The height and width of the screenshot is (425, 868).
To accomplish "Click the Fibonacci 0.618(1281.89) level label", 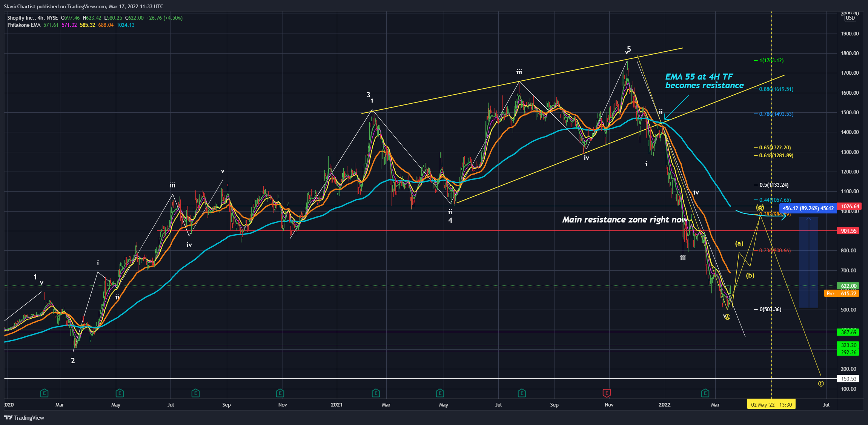I will tap(776, 155).
